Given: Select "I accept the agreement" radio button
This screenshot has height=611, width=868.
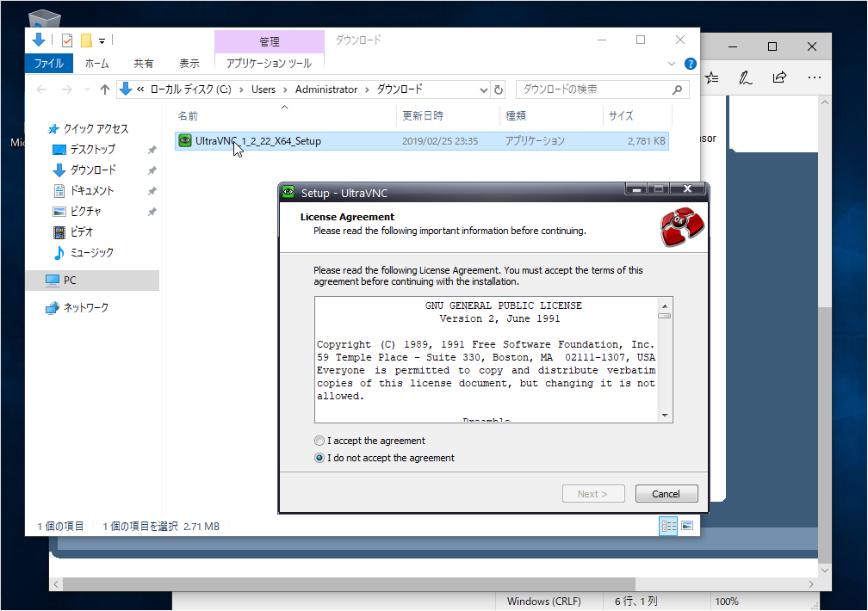Looking at the screenshot, I should (x=320, y=441).
